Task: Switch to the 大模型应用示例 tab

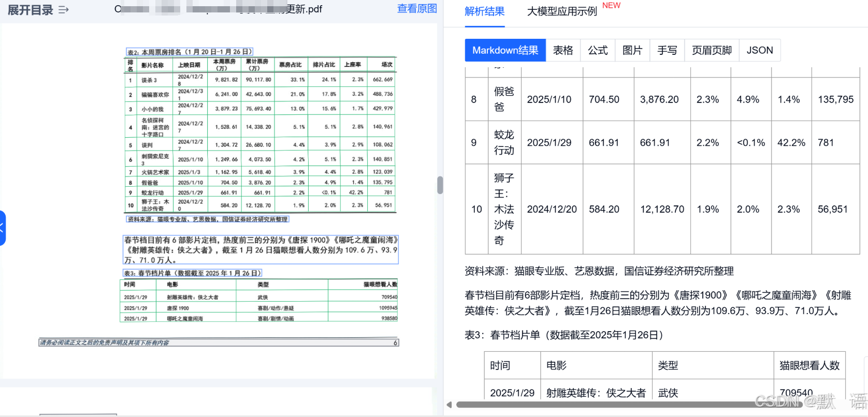Action: 562,11
